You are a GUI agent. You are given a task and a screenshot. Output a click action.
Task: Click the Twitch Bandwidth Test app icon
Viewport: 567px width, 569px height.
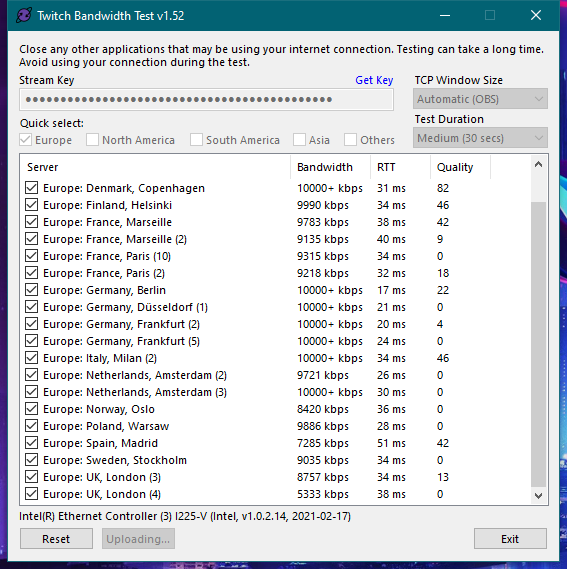[24, 16]
